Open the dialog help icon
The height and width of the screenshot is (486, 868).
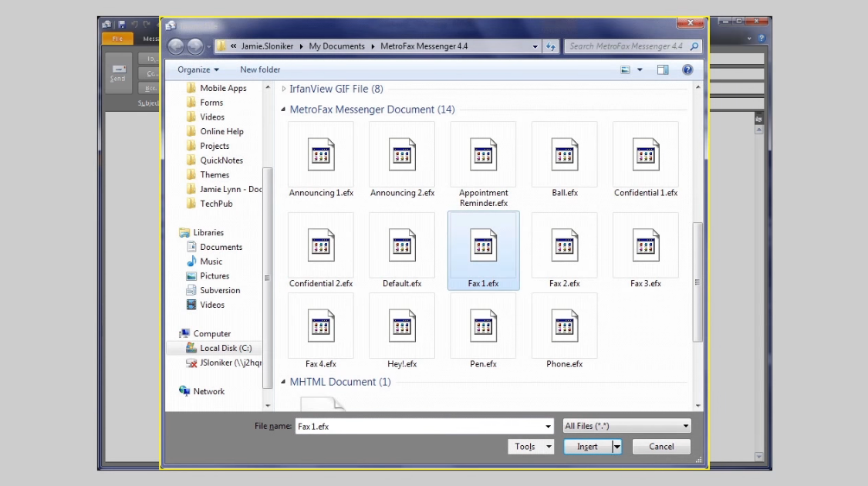tap(687, 69)
